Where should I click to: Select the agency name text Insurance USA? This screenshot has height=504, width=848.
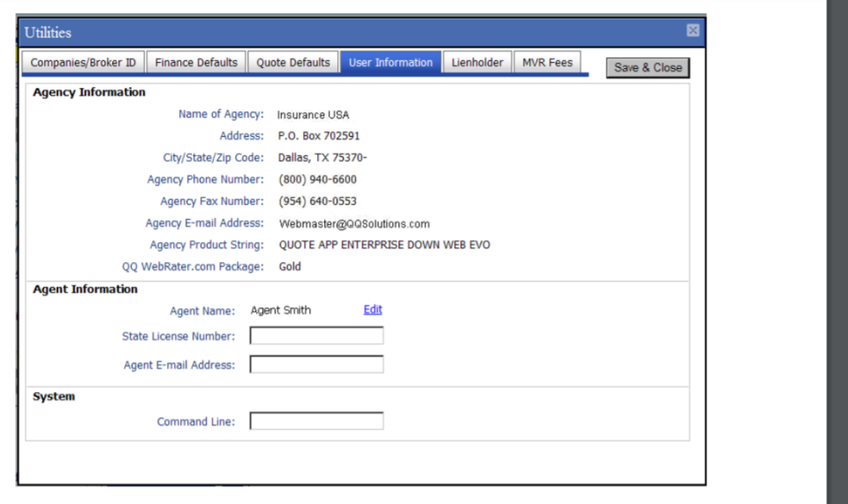[x=313, y=115]
